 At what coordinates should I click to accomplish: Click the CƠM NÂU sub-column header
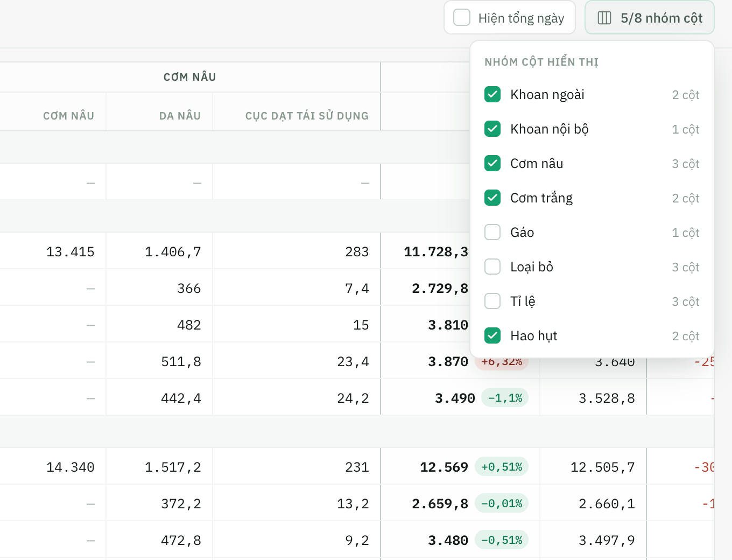(x=69, y=116)
